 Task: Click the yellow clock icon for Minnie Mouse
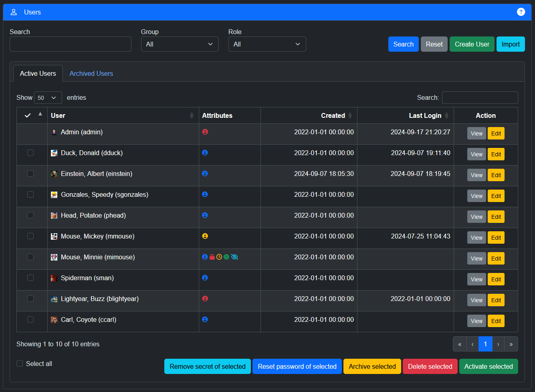tap(219, 257)
